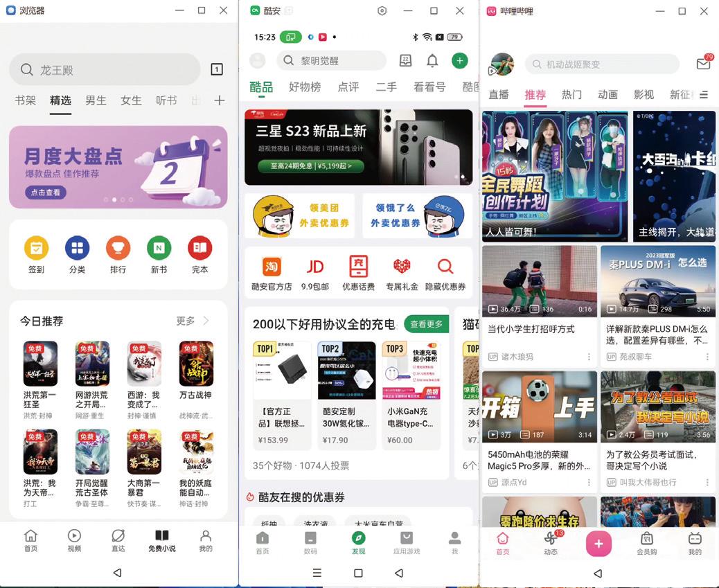Open the channel list expander after 新征 tab
Viewport: 719px width, 588px height.
(x=704, y=95)
